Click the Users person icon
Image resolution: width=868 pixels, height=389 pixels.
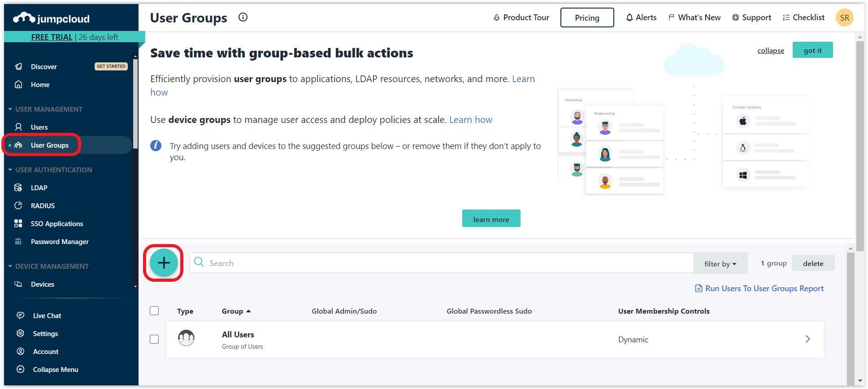click(18, 127)
